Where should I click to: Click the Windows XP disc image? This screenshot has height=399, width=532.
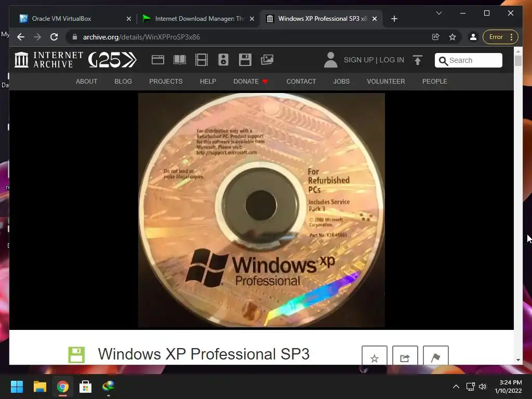point(261,210)
